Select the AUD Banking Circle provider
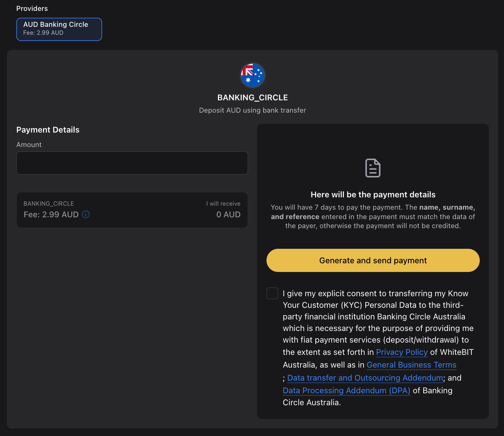Image resolution: width=504 pixels, height=436 pixels. tap(59, 29)
